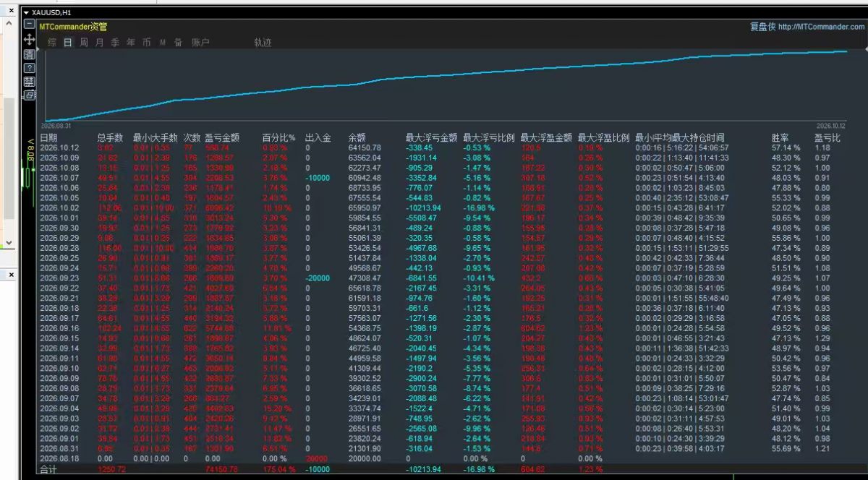Switch to the 季 quarterly tab

point(115,43)
